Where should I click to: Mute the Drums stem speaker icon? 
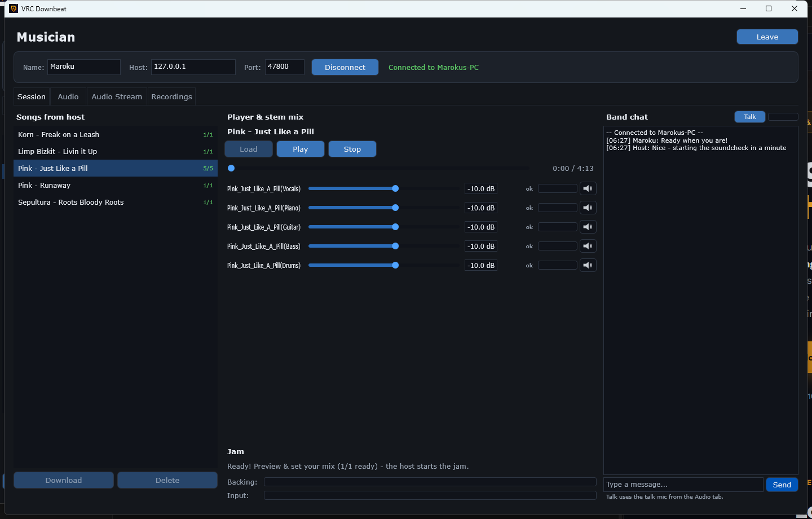tap(588, 265)
